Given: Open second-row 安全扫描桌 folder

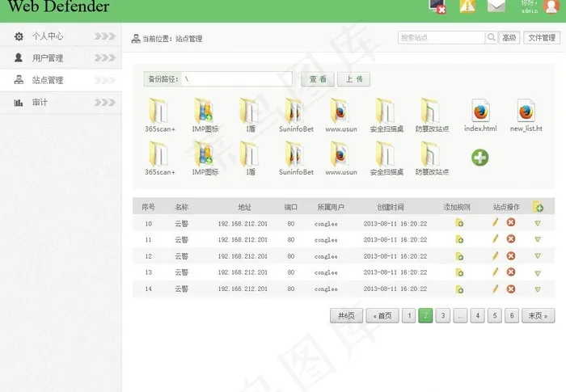Looking at the screenshot, I should click(x=386, y=158).
